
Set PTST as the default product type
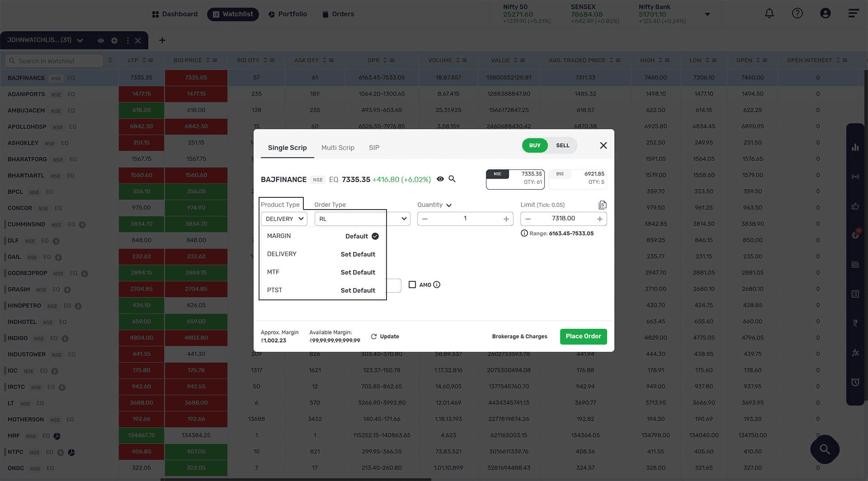tap(358, 290)
